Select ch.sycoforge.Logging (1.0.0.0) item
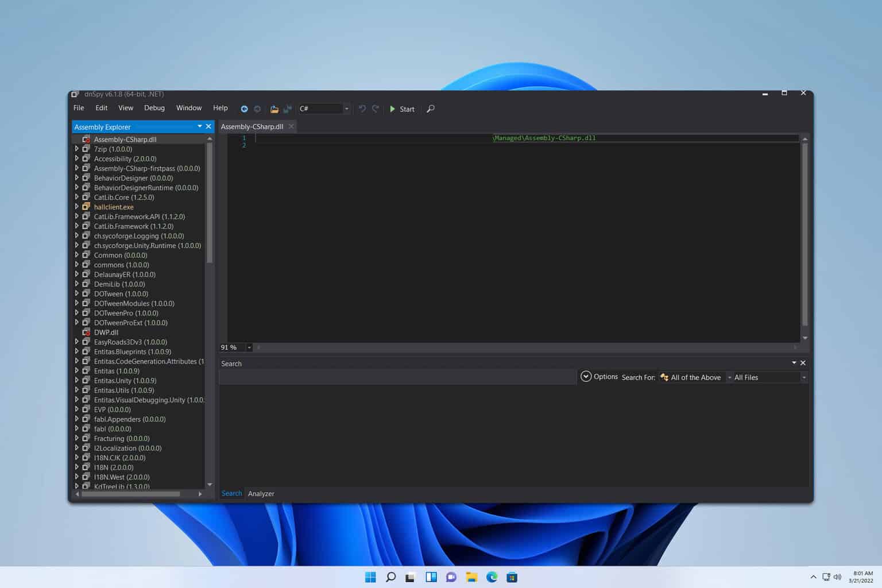882x588 pixels. pos(139,236)
